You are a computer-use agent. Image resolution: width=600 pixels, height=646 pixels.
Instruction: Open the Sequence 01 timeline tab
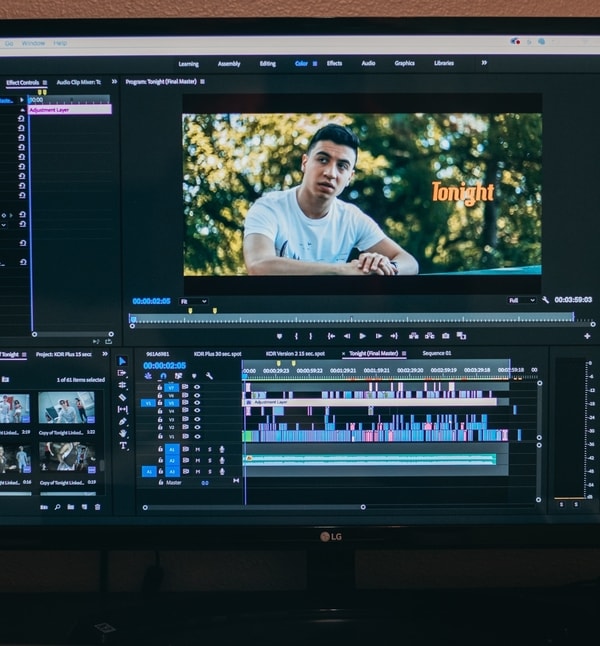437,353
